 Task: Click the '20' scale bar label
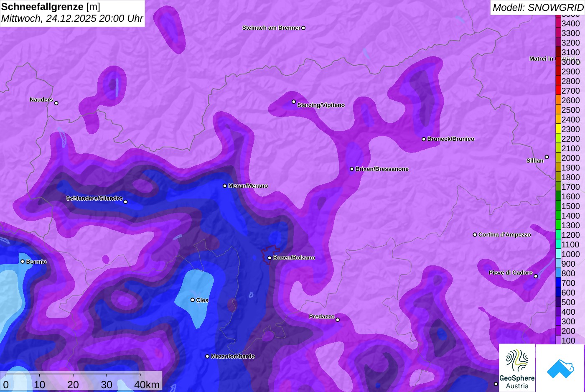pyautogui.click(x=73, y=384)
